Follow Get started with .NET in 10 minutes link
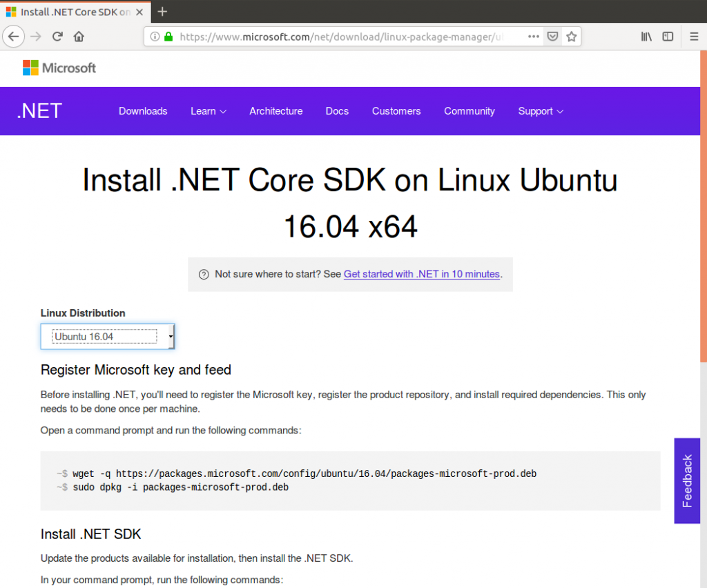Screen dimensions: 707x588 [x=422, y=274]
